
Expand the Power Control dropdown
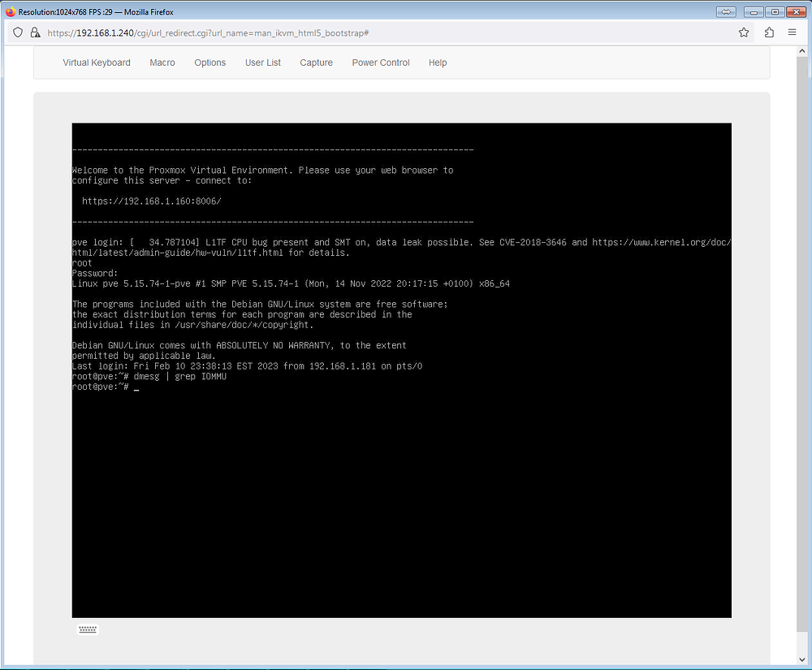click(x=380, y=63)
